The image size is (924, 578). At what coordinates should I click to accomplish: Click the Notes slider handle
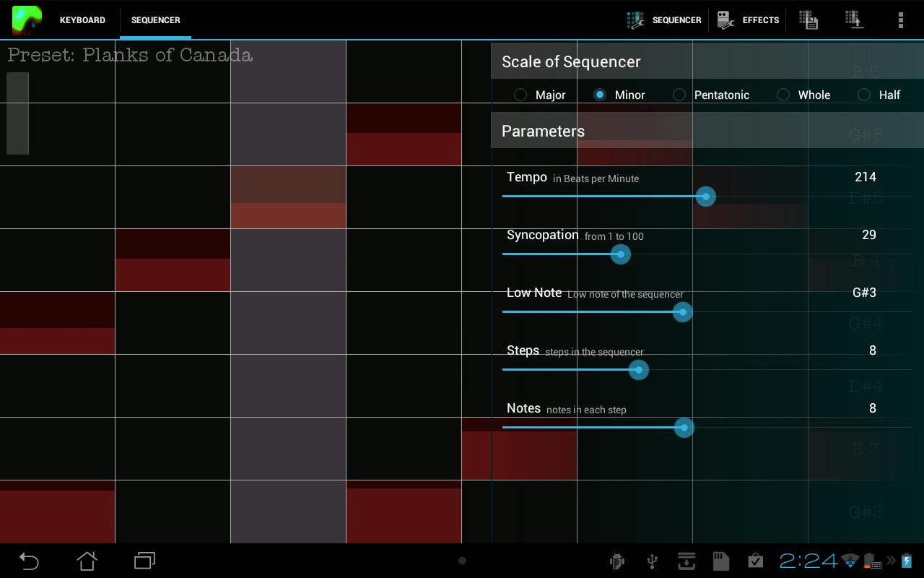point(684,428)
